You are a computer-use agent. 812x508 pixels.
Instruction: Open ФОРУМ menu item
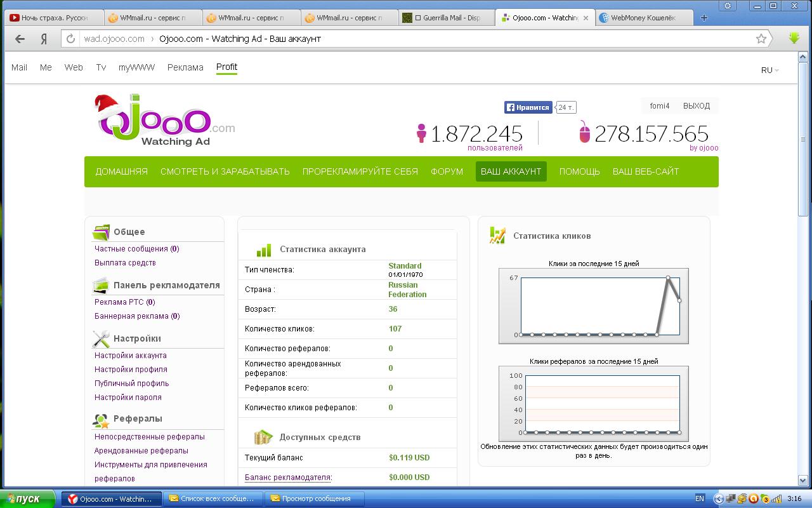447,171
